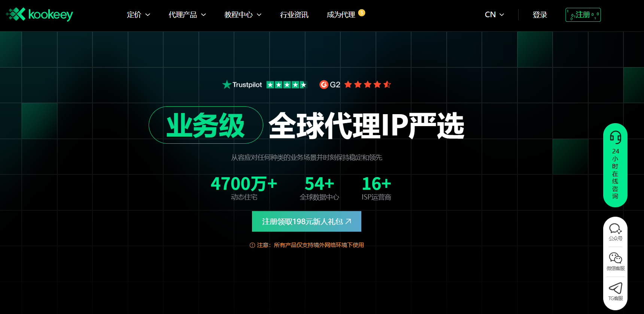Open the 成为代理 menu item
644x314 pixels.
[x=341, y=15]
